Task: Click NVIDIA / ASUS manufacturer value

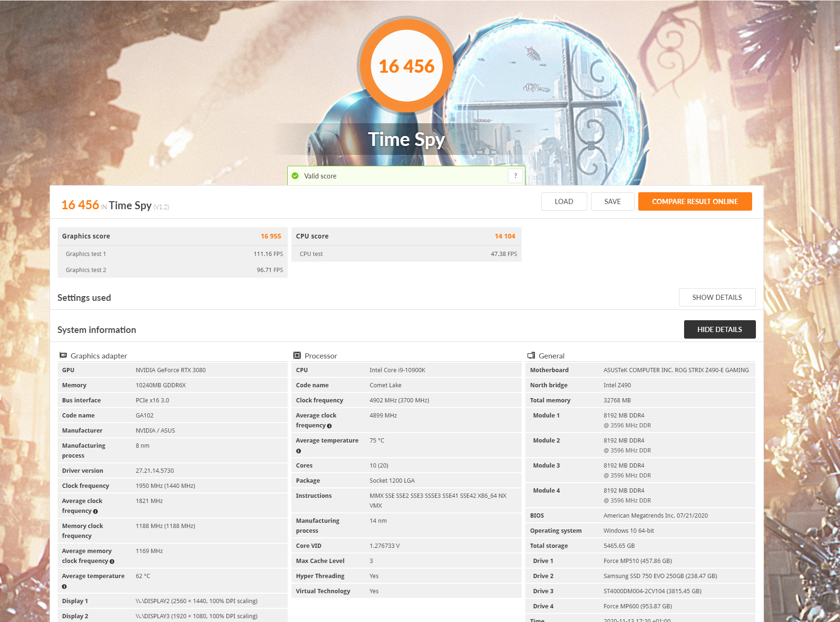Action: pos(155,431)
